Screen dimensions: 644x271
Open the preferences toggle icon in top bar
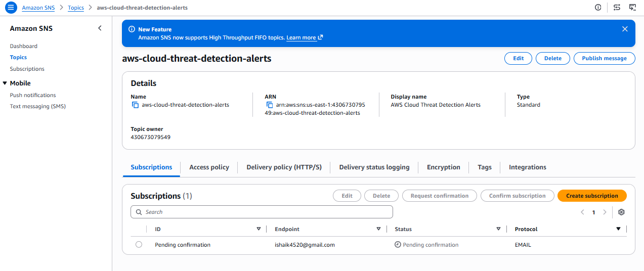click(617, 8)
